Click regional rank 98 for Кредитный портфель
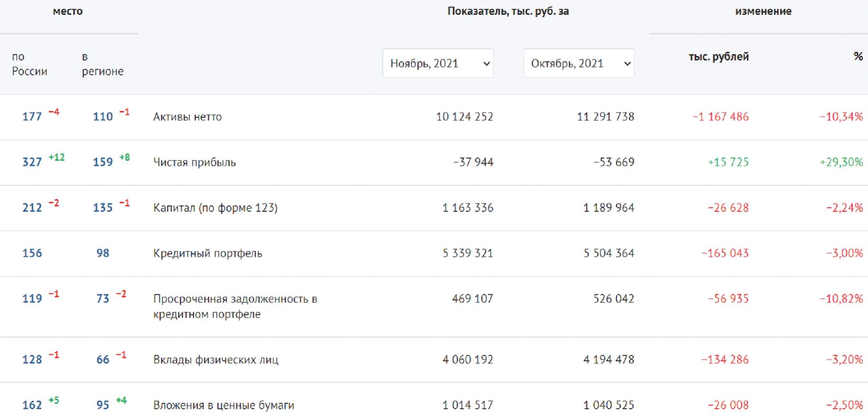 point(103,253)
